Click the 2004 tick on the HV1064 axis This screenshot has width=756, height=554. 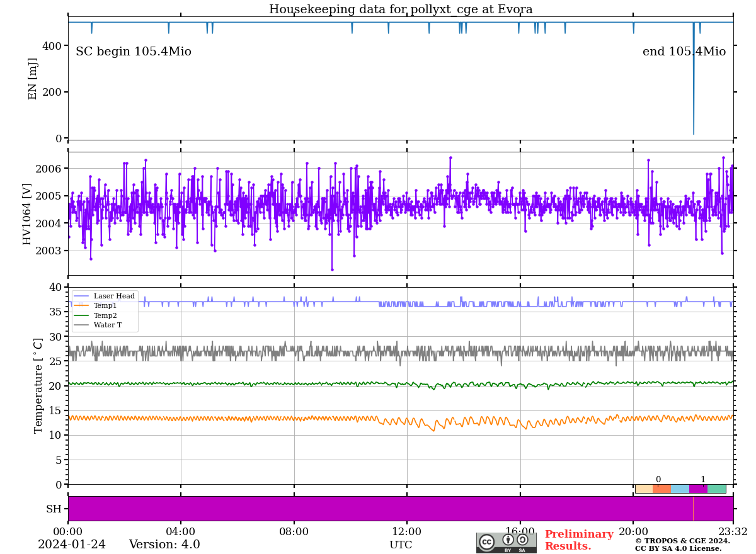tap(49, 223)
